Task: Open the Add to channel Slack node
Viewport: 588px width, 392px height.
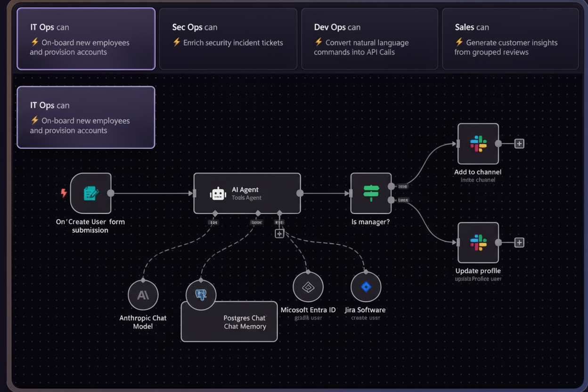Action: point(478,144)
